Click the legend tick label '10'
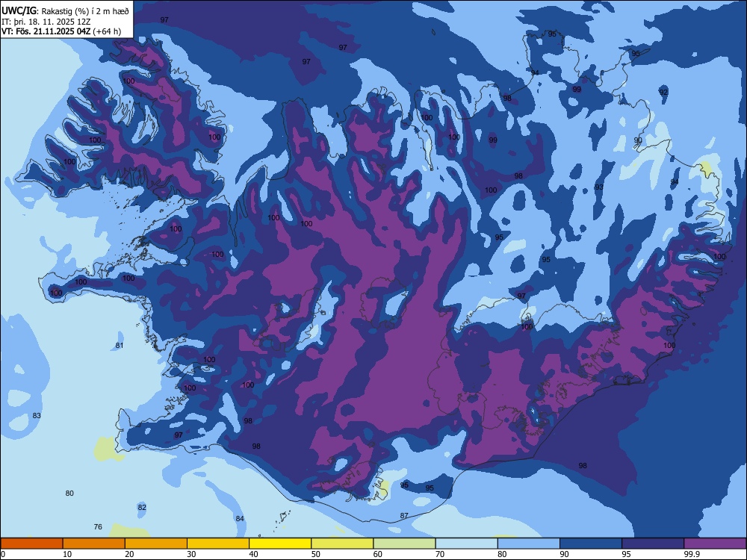 coord(67,554)
